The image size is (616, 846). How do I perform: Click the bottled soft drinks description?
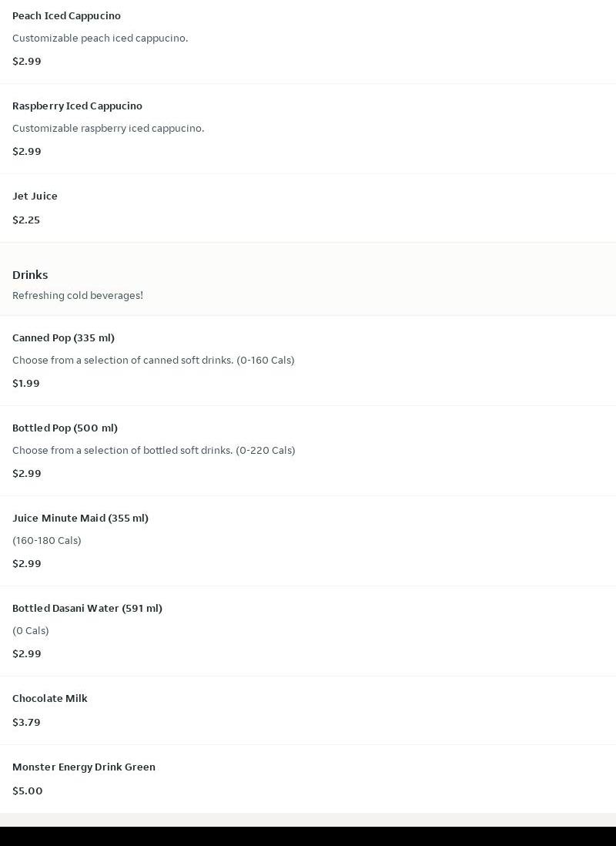point(154,450)
